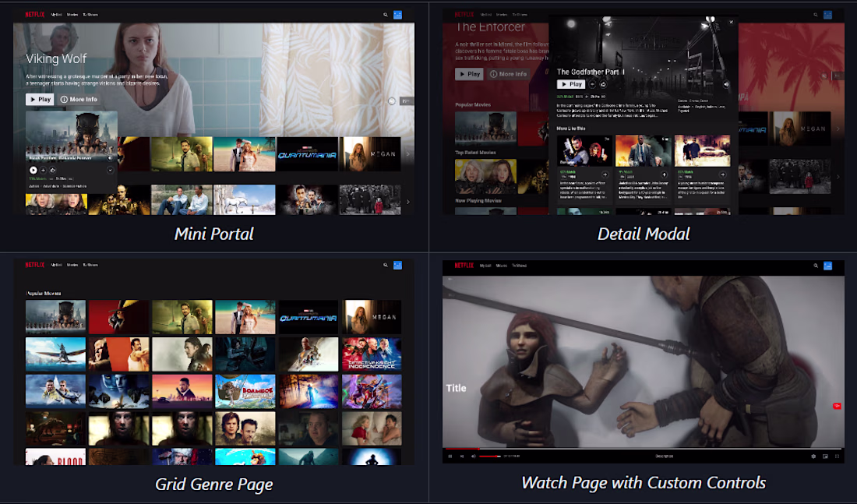The width and height of the screenshot is (857, 504).
Task: Open Quantumania thumbnail in the genre grid
Action: 309,317
